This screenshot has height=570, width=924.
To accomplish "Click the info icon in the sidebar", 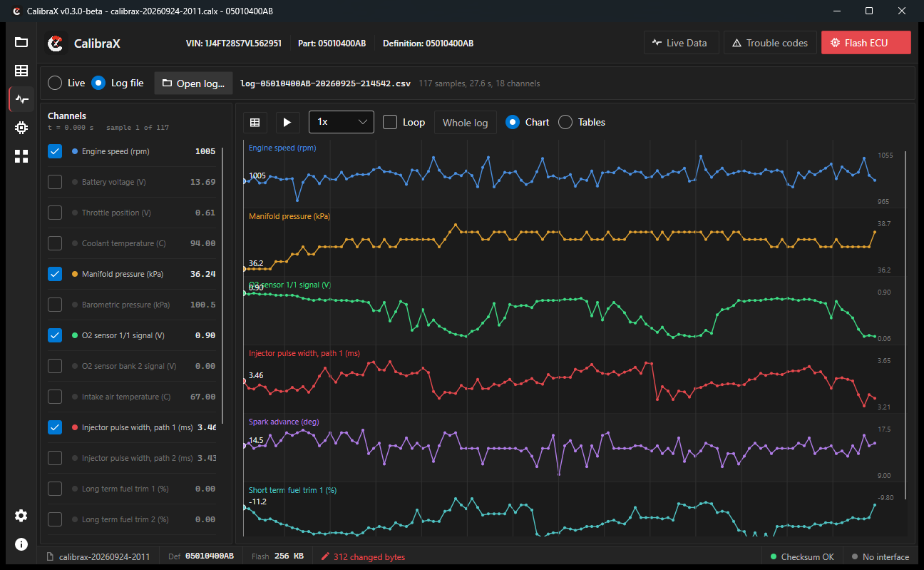I will pyautogui.click(x=21, y=544).
